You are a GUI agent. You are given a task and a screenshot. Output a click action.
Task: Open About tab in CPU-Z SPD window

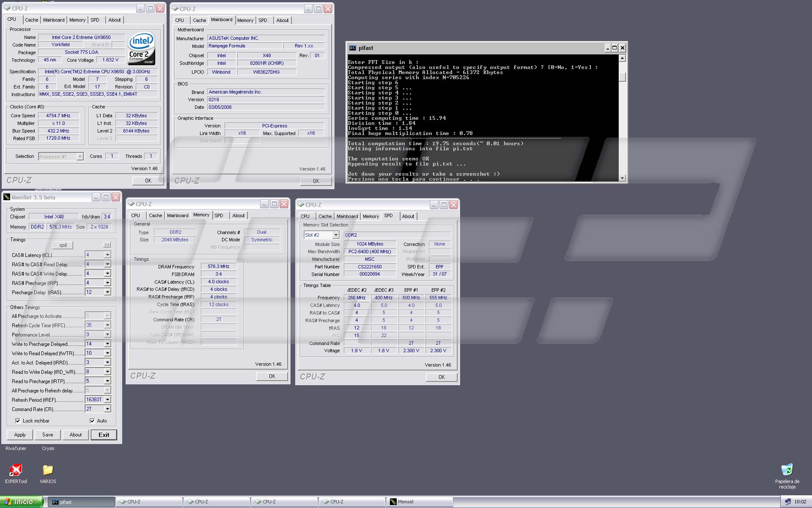[x=408, y=216]
